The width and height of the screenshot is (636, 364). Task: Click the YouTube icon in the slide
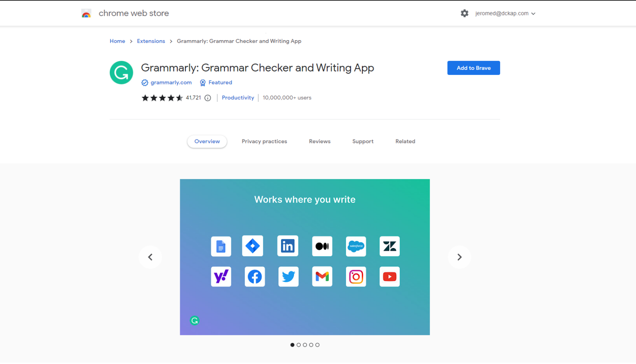tap(390, 277)
